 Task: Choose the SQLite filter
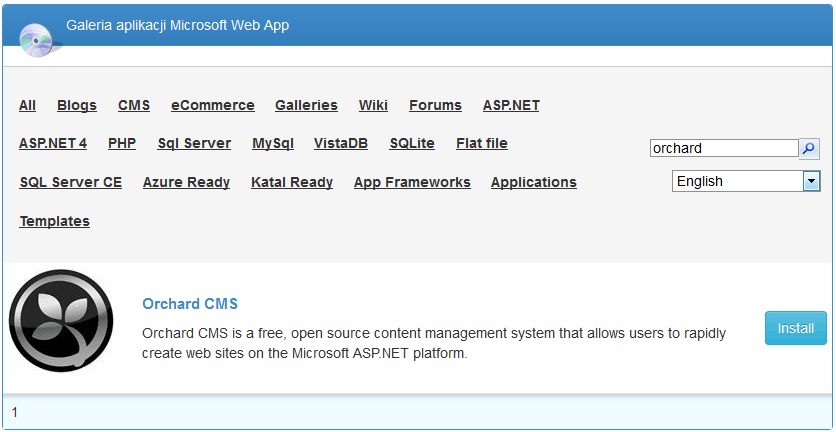click(x=412, y=143)
